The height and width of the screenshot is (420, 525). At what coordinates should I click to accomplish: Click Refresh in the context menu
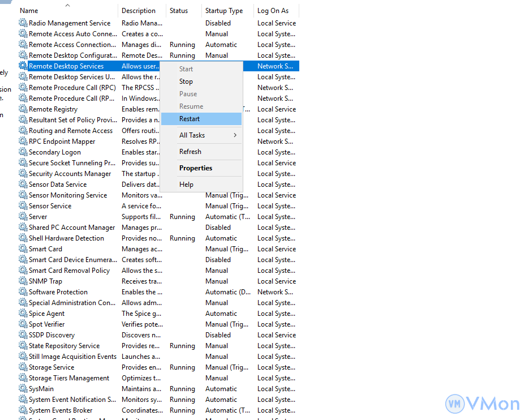coord(190,152)
